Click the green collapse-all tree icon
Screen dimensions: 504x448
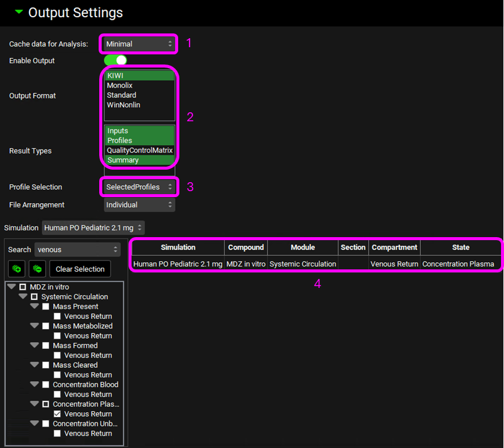click(37, 269)
